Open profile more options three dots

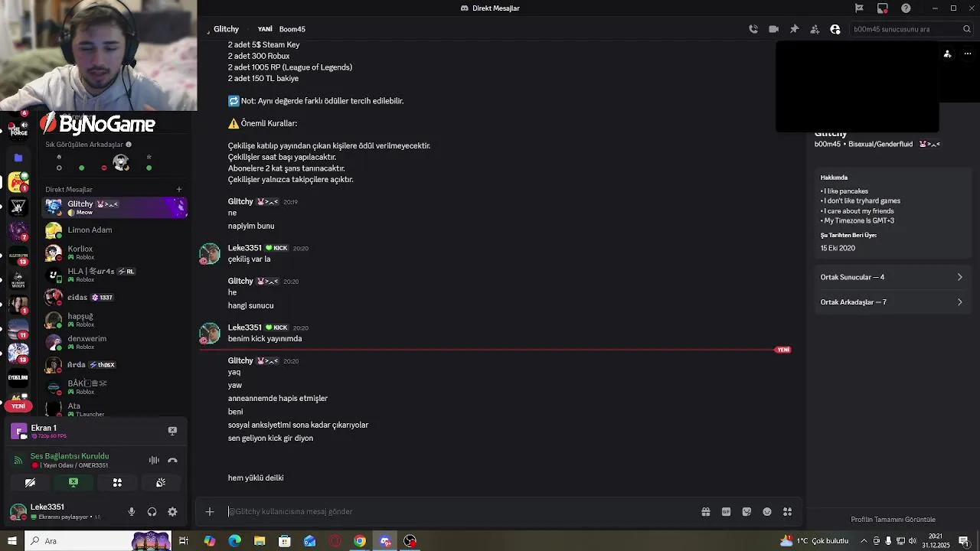coord(968,54)
